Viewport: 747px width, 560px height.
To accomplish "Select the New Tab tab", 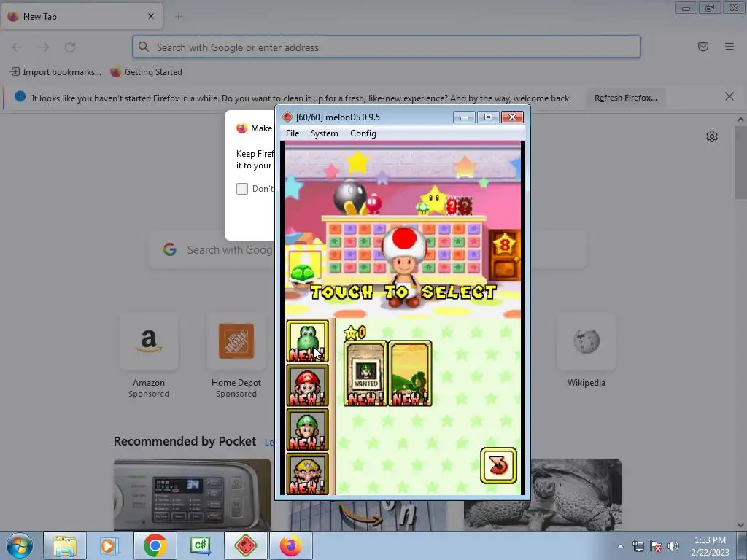I will coord(82,16).
